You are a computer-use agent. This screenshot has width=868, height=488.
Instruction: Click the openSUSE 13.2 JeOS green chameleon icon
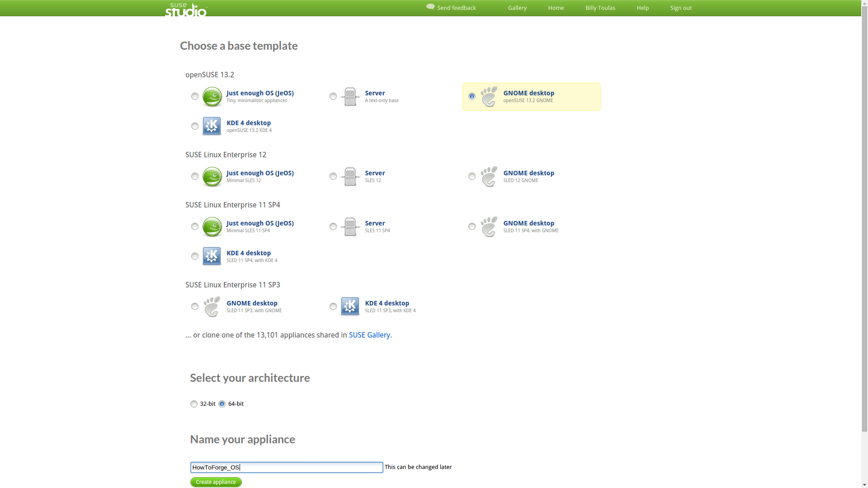[x=212, y=97]
